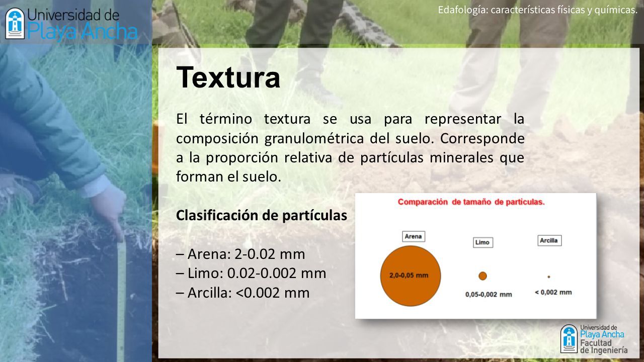Click the large orange Arena circle
The width and height of the screenshot is (644, 362).
411,275
